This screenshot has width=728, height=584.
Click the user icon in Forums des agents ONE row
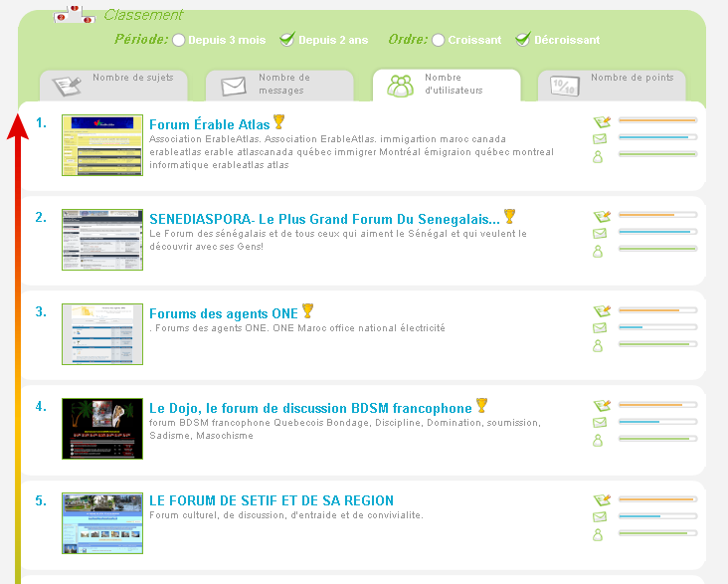[598, 346]
